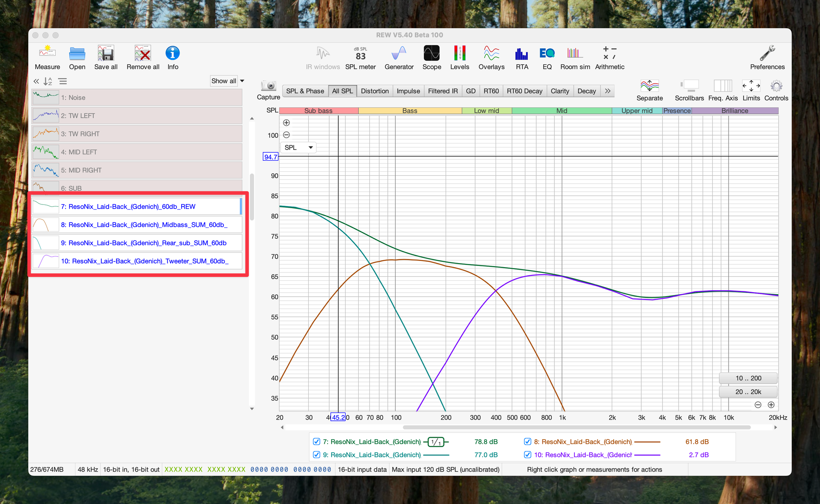Disable trace 10 ResoNix legend checkbox
The height and width of the screenshot is (504, 820).
[528, 455]
